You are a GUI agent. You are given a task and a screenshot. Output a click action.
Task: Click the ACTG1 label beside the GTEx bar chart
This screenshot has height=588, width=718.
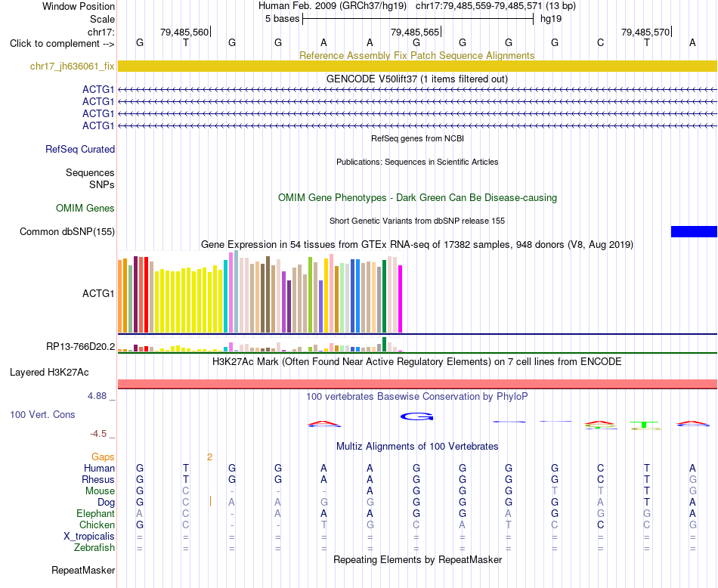[98, 293]
